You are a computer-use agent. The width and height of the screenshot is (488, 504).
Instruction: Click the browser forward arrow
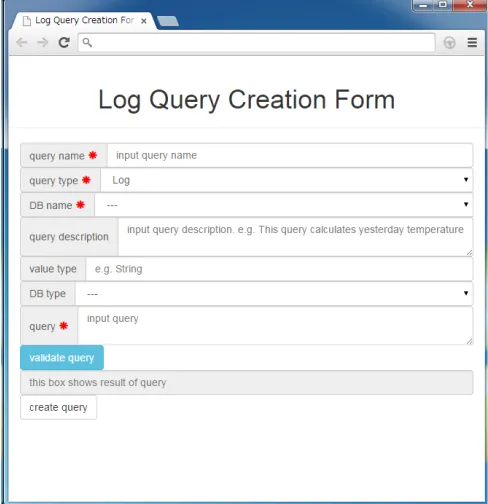click(x=43, y=43)
